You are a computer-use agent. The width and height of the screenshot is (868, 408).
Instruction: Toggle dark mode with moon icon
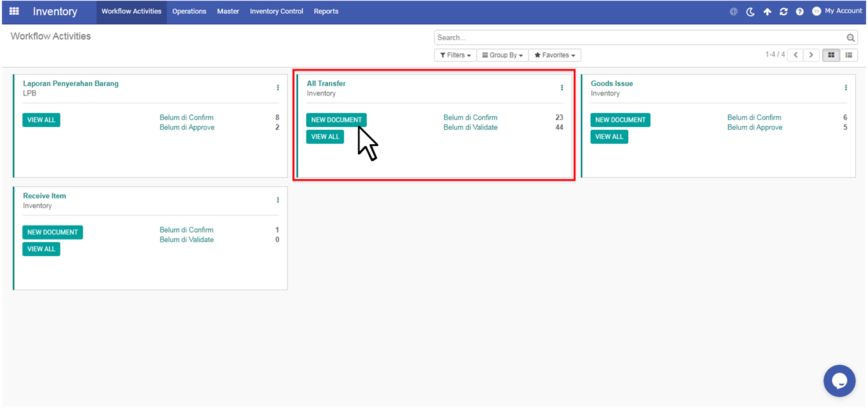[x=750, y=11]
